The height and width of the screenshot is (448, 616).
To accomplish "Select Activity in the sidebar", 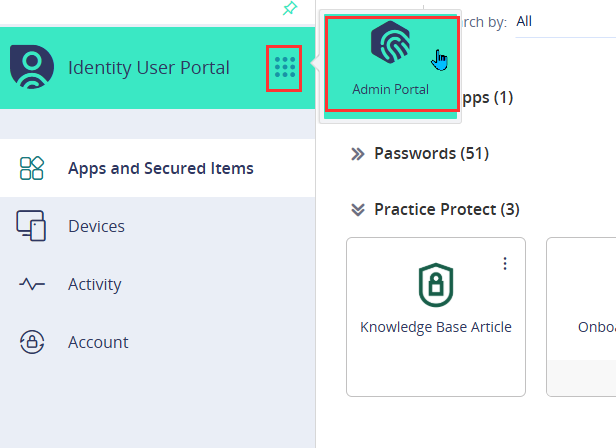I will point(158,284).
